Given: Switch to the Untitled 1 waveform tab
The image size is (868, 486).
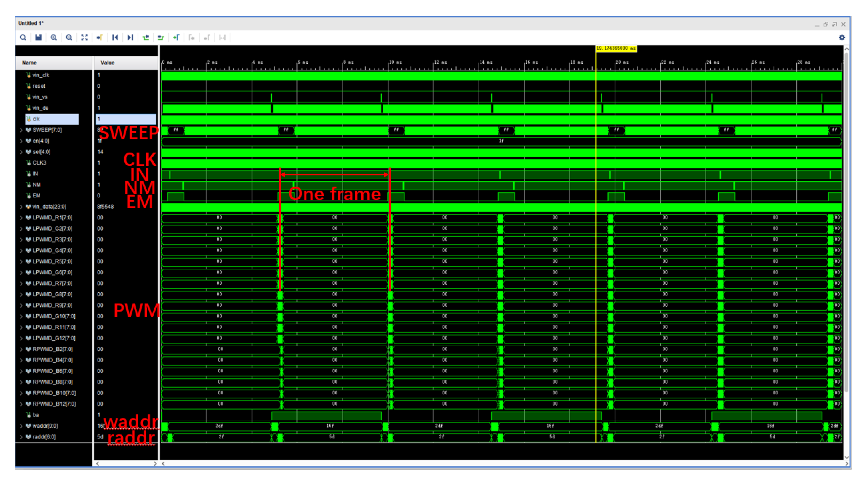Looking at the screenshot, I should [x=30, y=23].
